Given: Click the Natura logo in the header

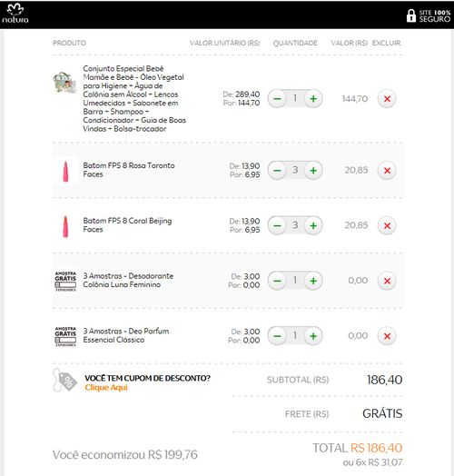Looking at the screenshot, I should (x=15, y=14).
